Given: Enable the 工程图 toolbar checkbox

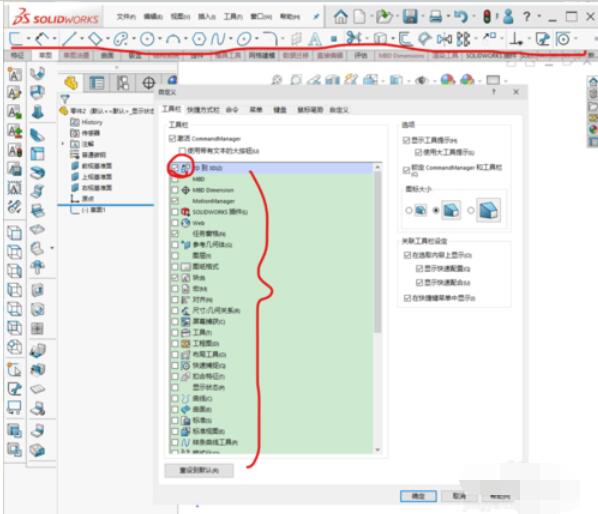Looking at the screenshot, I should point(175,344).
